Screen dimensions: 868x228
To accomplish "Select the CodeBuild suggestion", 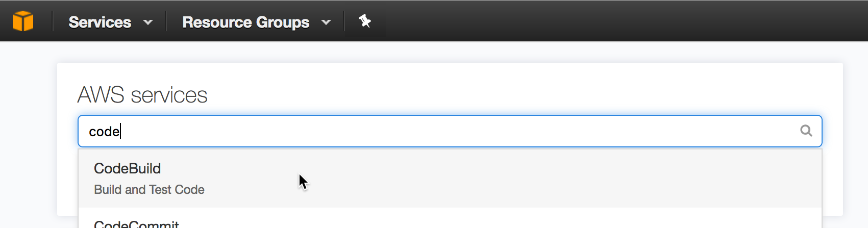I will click(x=450, y=179).
